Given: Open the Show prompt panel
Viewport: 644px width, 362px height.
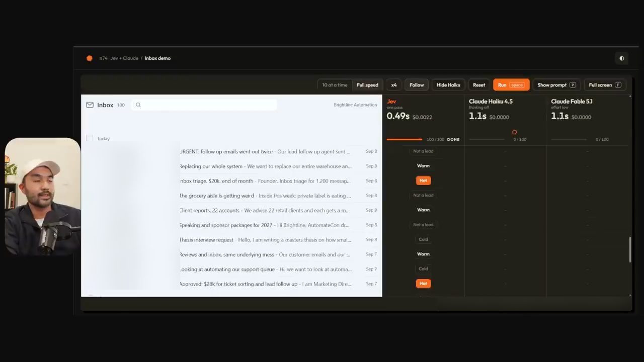Looking at the screenshot, I should click(x=556, y=85).
